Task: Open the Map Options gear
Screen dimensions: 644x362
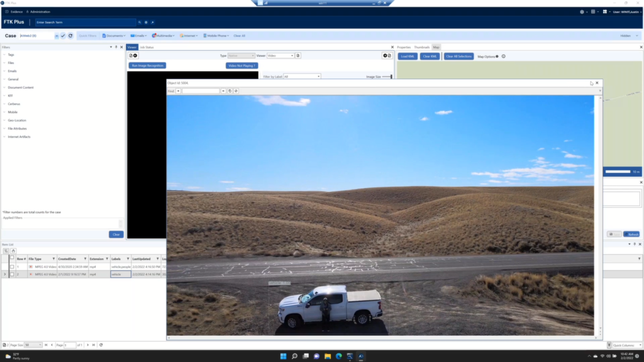Action: pyautogui.click(x=497, y=56)
